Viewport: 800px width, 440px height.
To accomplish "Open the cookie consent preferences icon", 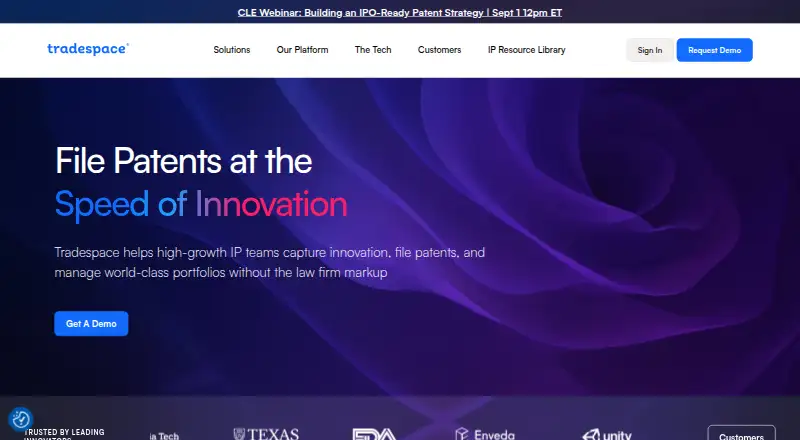I will 21,420.
